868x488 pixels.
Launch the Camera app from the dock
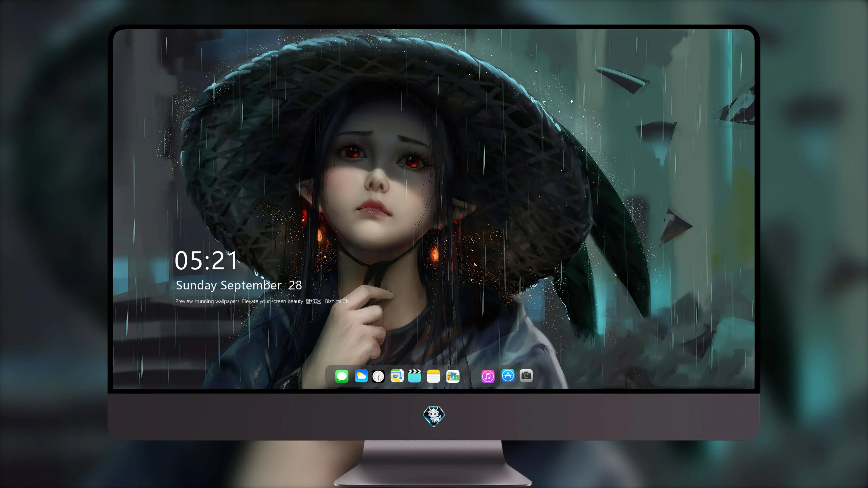click(526, 376)
